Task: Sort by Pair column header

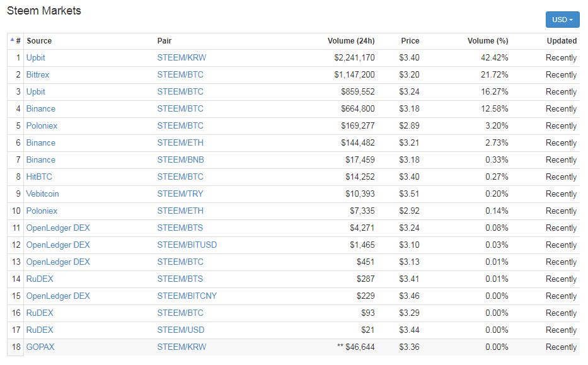Action: (x=164, y=41)
